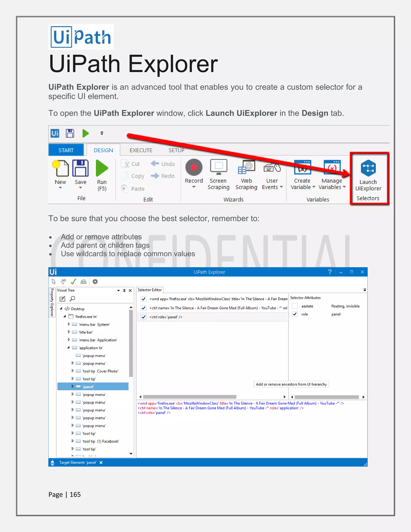Expand the 'tool tip Cover Photo' node
This screenshot has height=532, width=411.
(x=72, y=371)
